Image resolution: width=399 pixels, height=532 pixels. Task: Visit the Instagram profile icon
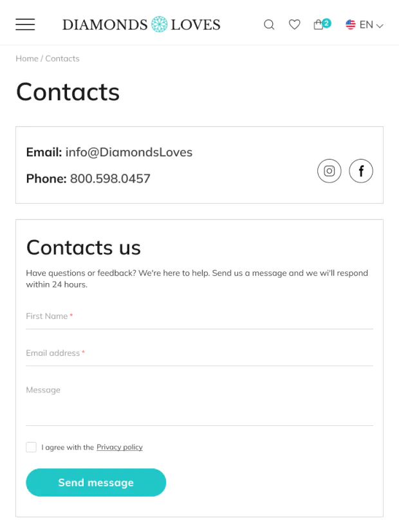[x=329, y=171]
